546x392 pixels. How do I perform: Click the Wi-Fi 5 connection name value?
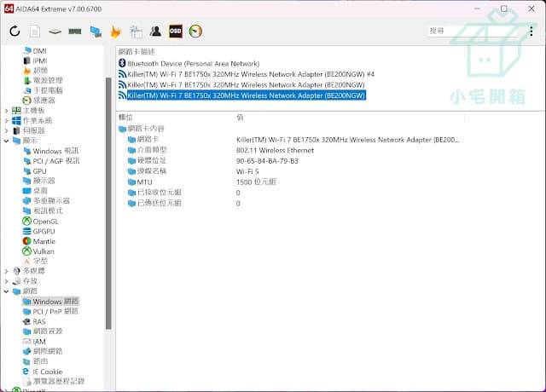(247, 171)
